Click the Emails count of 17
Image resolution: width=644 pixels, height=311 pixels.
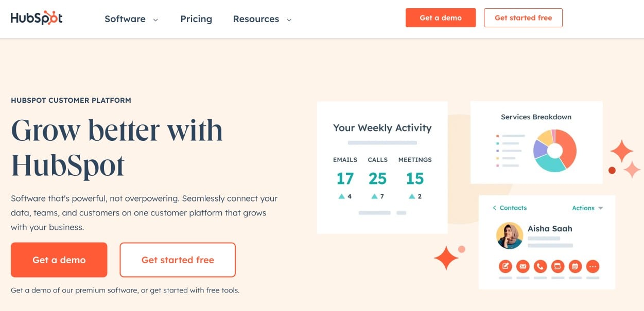pyautogui.click(x=345, y=178)
